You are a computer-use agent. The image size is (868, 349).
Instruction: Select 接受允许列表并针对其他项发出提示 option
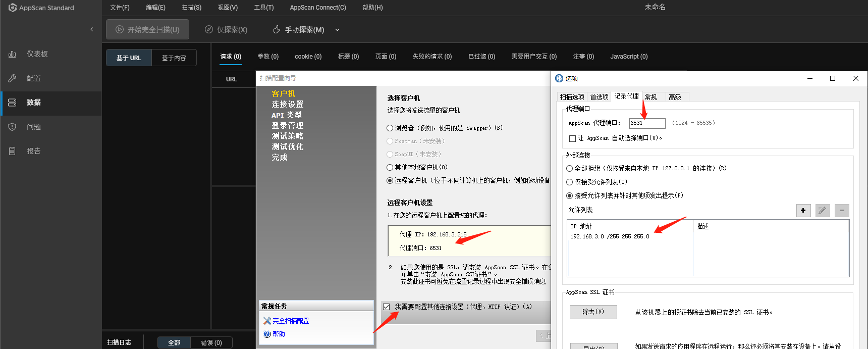point(569,196)
